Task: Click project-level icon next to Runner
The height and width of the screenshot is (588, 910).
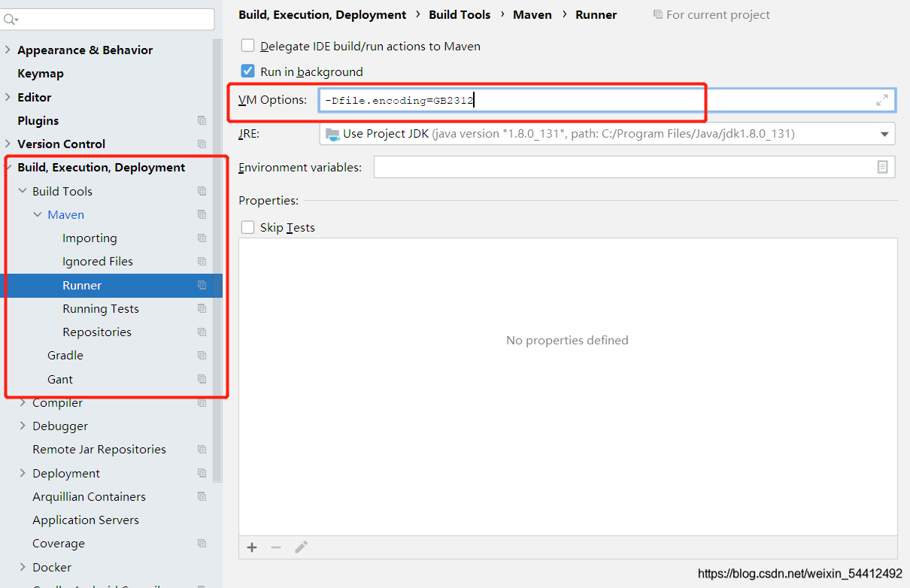Action: point(202,285)
